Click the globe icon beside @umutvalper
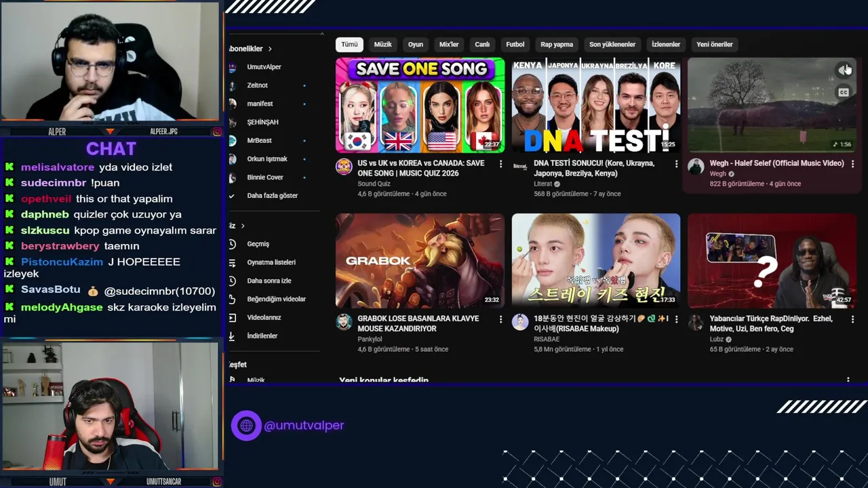 tap(246, 426)
